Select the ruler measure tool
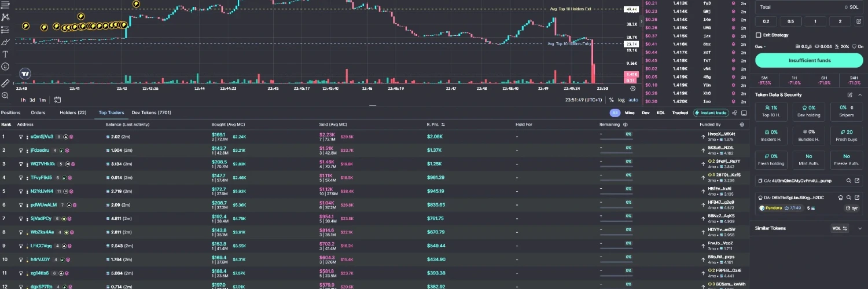Screen dimensions: 868x289 point(5,83)
